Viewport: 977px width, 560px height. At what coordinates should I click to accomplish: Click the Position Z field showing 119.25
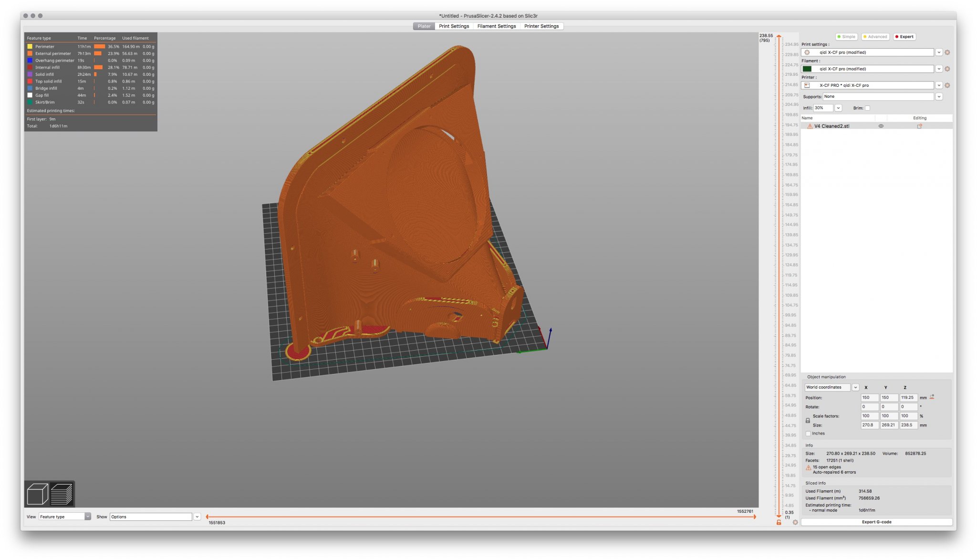click(x=908, y=397)
